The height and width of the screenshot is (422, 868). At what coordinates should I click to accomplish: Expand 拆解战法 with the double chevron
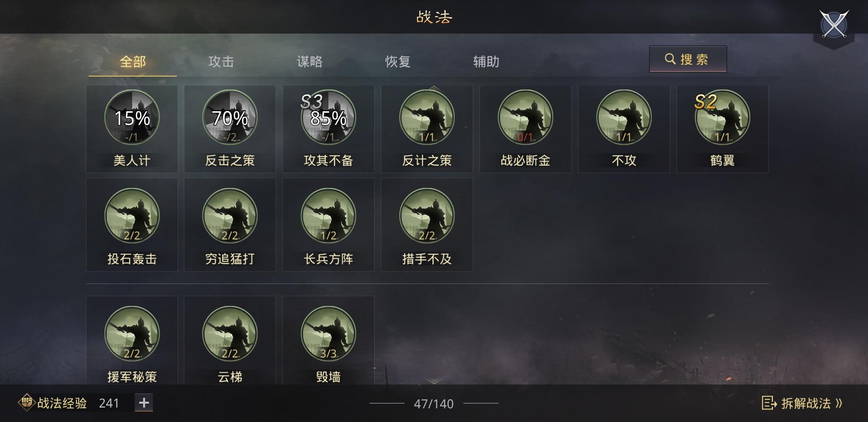coord(839,403)
